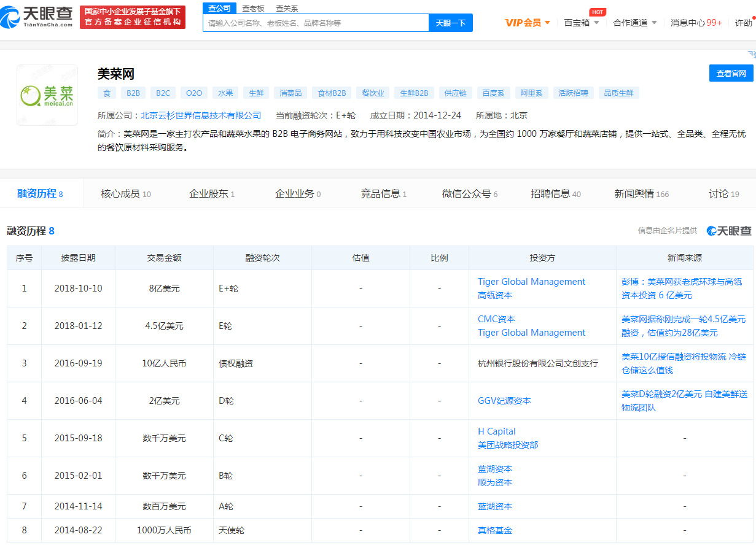Switch to 查公司 search tab

[219, 8]
